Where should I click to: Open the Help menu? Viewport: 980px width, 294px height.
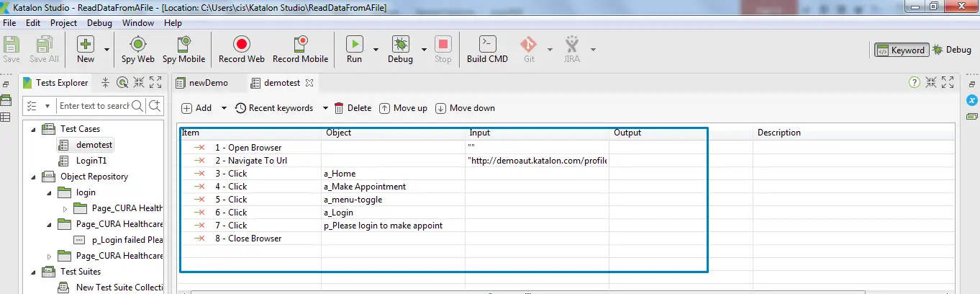point(173,23)
